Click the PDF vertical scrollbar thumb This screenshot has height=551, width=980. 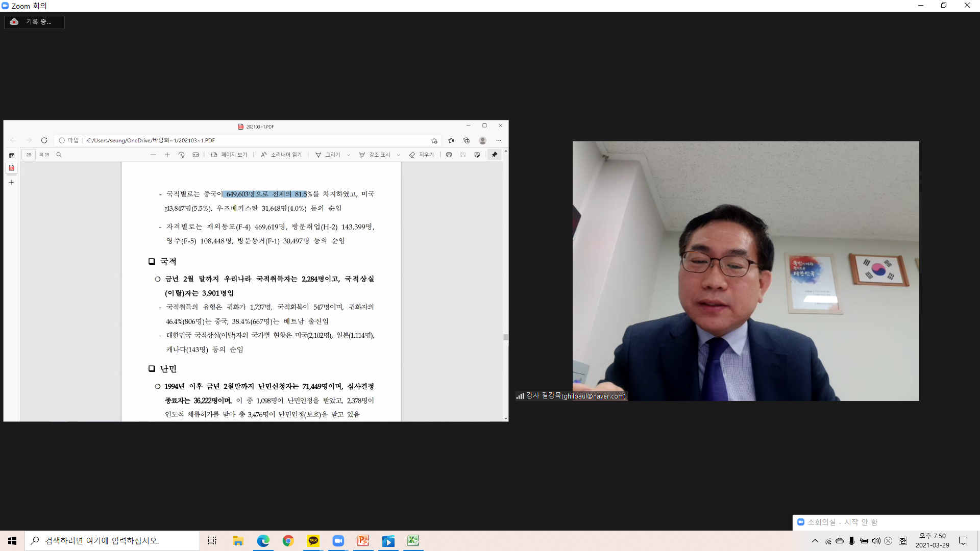[506, 337]
